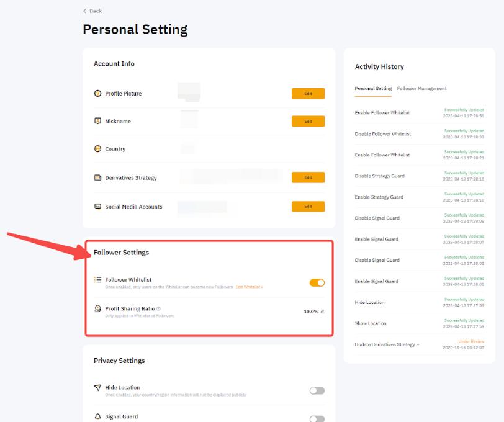Go back using the Back arrow

click(x=85, y=11)
